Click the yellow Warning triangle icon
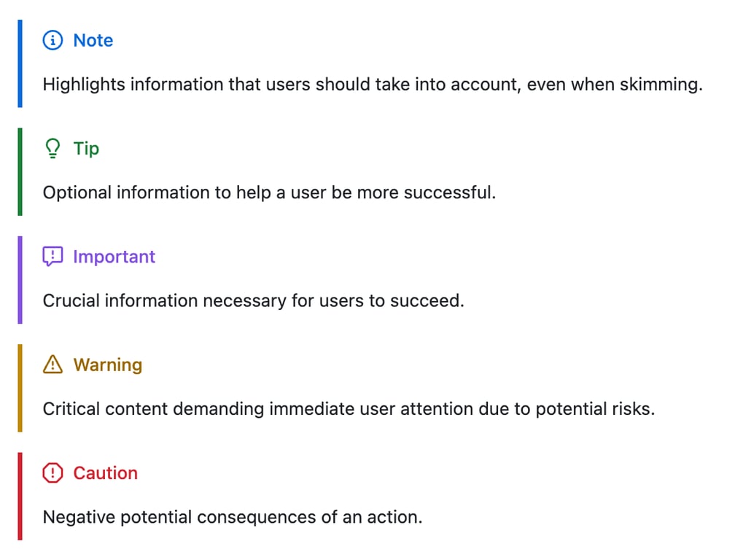 click(52, 365)
